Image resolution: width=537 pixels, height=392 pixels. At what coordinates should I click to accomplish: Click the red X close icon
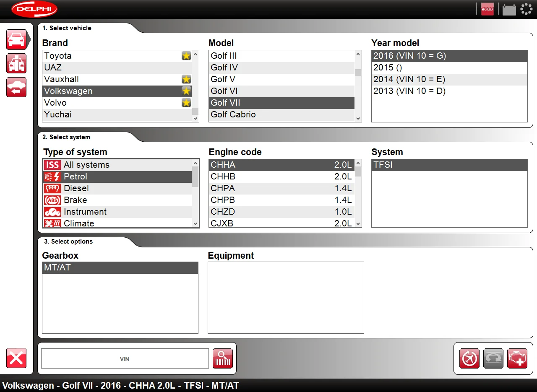click(x=16, y=358)
